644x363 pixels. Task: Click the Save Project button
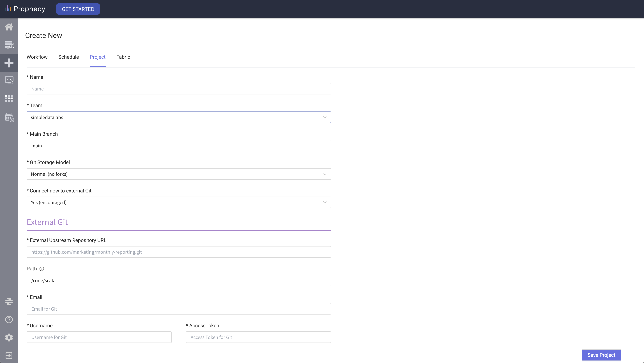click(x=601, y=355)
